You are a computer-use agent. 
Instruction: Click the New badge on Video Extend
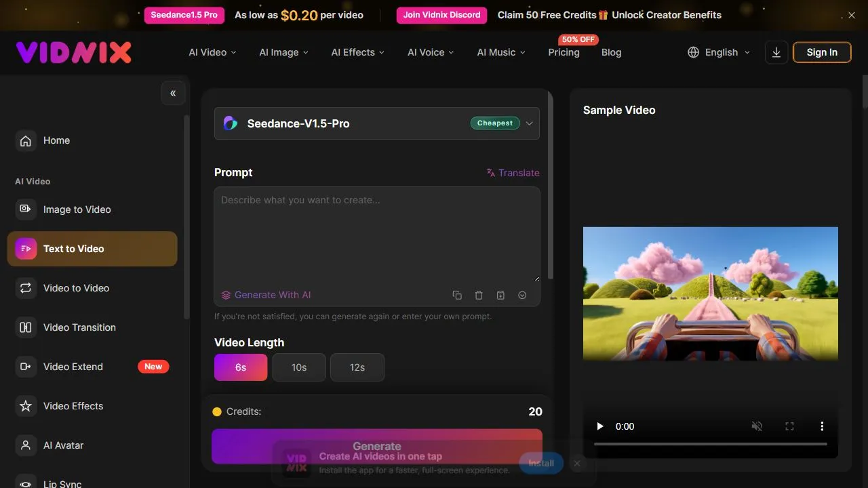tap(153, 367)
